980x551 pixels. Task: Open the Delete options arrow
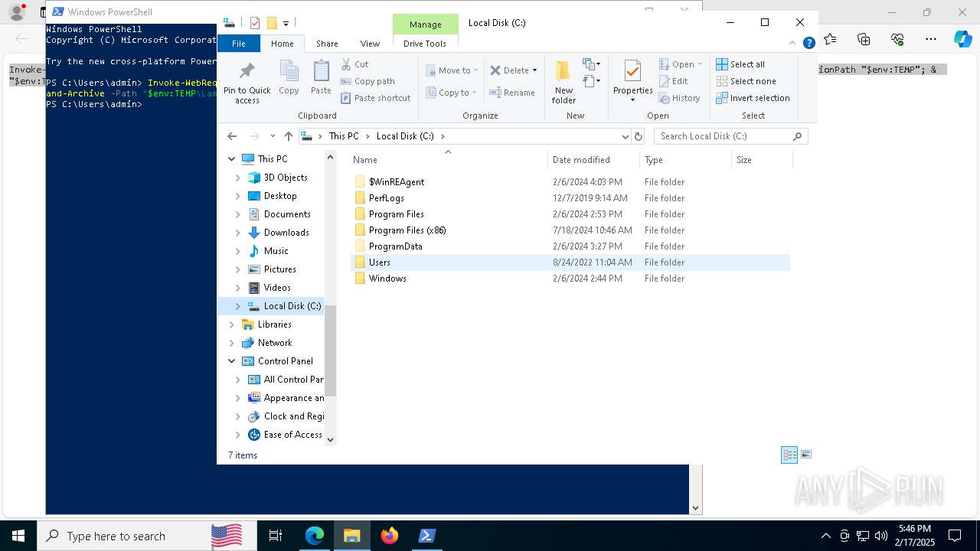534,70
